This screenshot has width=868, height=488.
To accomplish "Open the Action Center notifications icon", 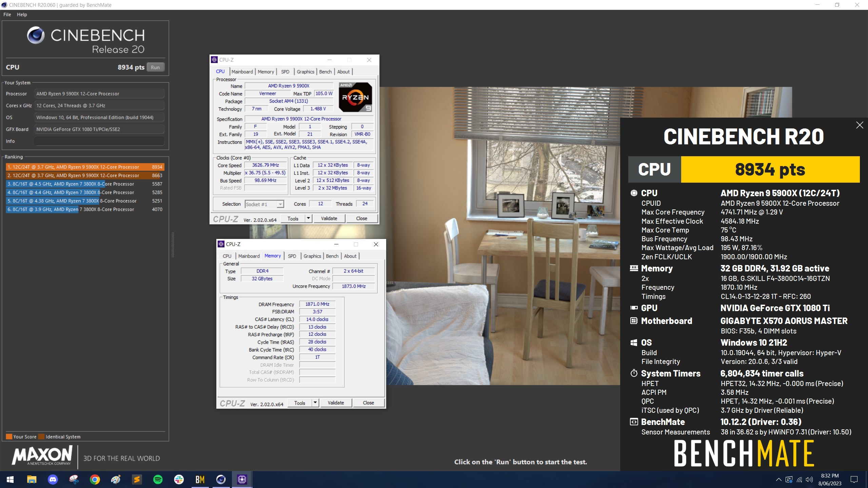I will tap(854, 480).
